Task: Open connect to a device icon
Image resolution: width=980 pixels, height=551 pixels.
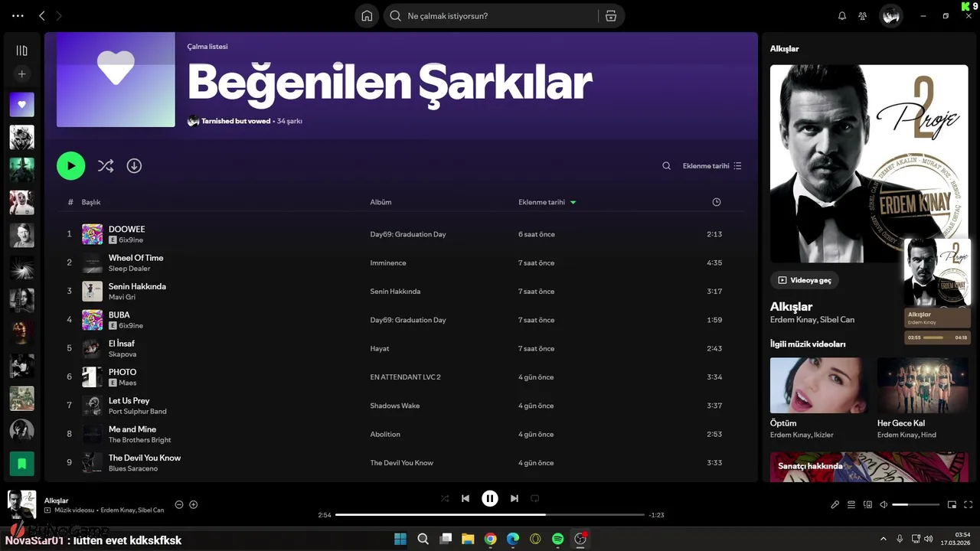Action: pyautogui.click(x=867, y=504)
